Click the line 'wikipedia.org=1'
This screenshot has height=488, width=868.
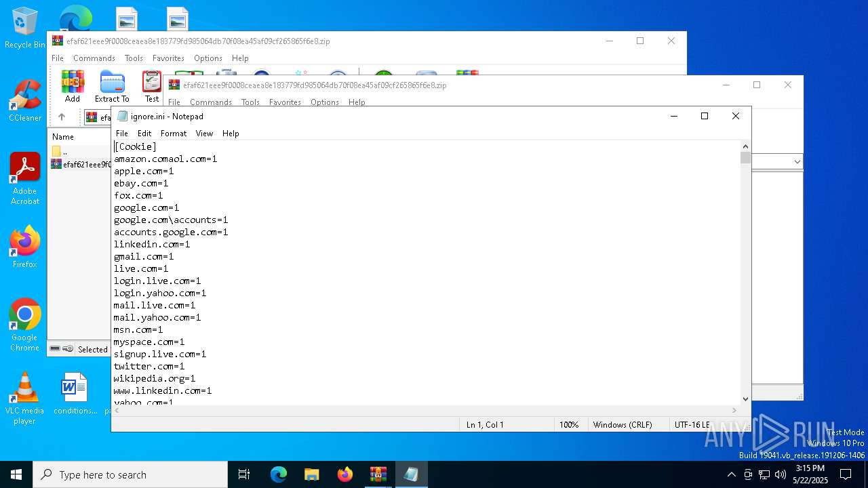tap(155, 378)
